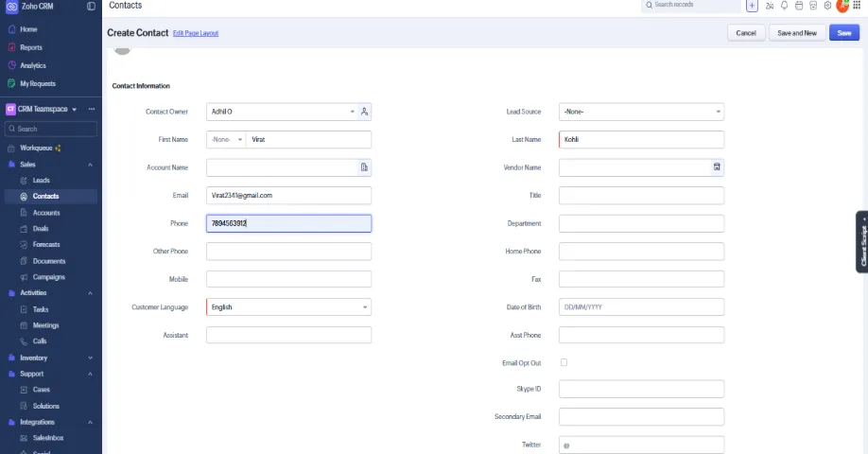868x454 pixels.
Task: Open the calendar icon in header
Action: (x=799, y=6)
